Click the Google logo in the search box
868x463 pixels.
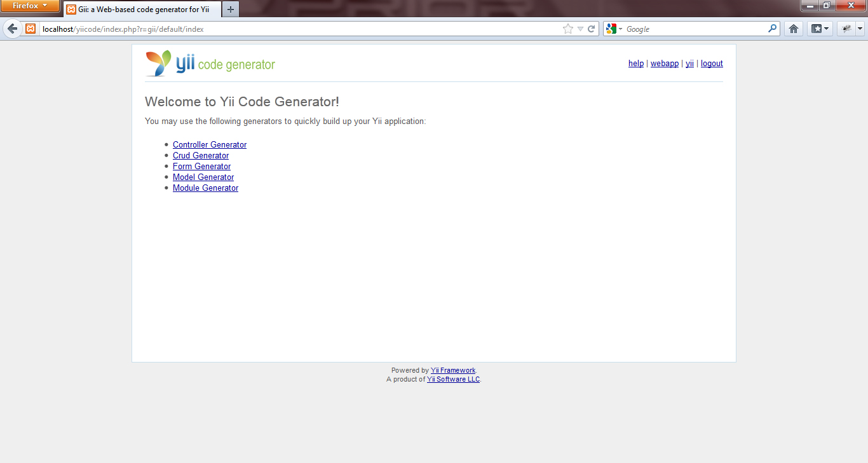[x=611, y=29]
